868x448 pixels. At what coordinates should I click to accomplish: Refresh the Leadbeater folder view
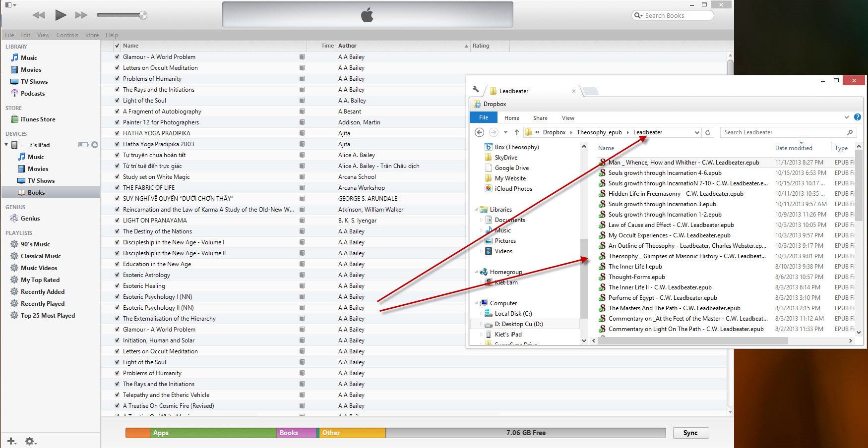click(x=708, y=132)
